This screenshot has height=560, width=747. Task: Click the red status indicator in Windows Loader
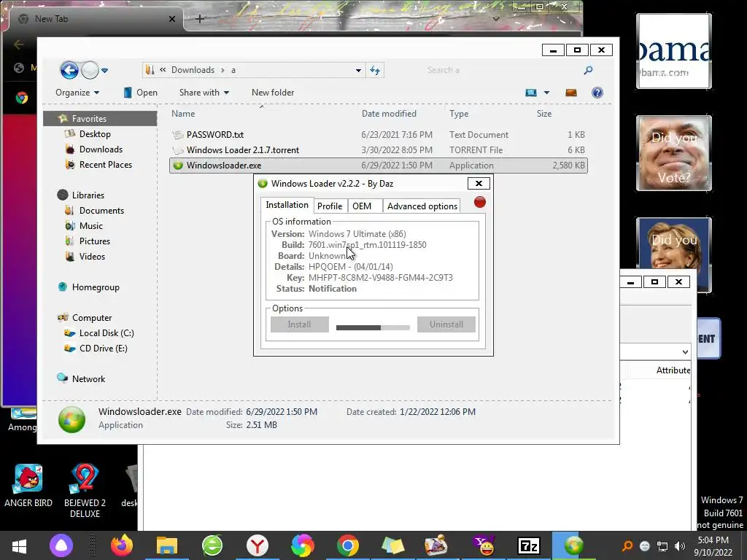click(x=480, y=202)
